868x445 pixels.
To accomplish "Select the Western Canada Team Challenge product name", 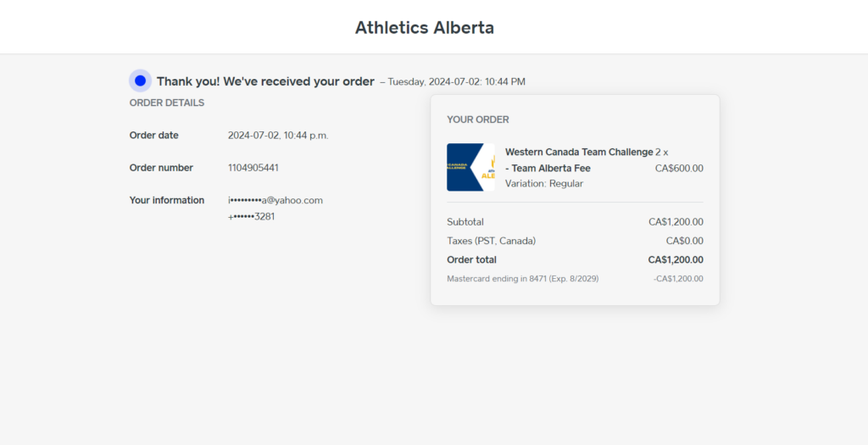I will [579, 160].
